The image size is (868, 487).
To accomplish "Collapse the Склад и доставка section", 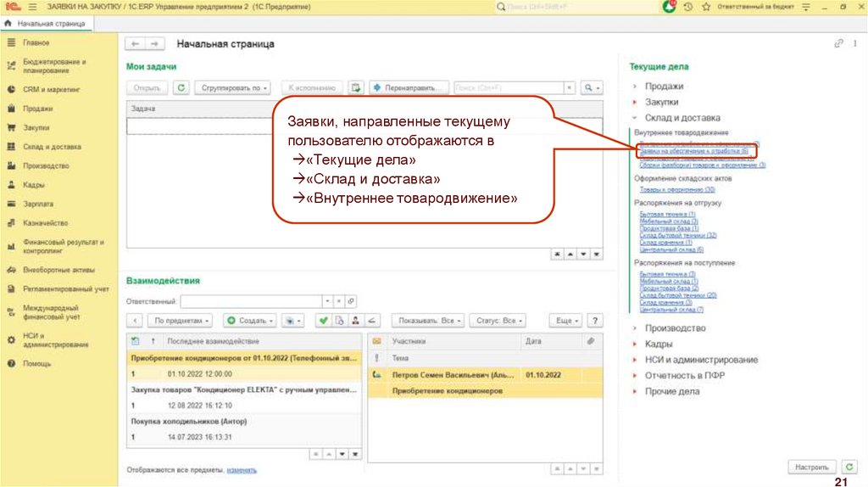I will (633, 118).
